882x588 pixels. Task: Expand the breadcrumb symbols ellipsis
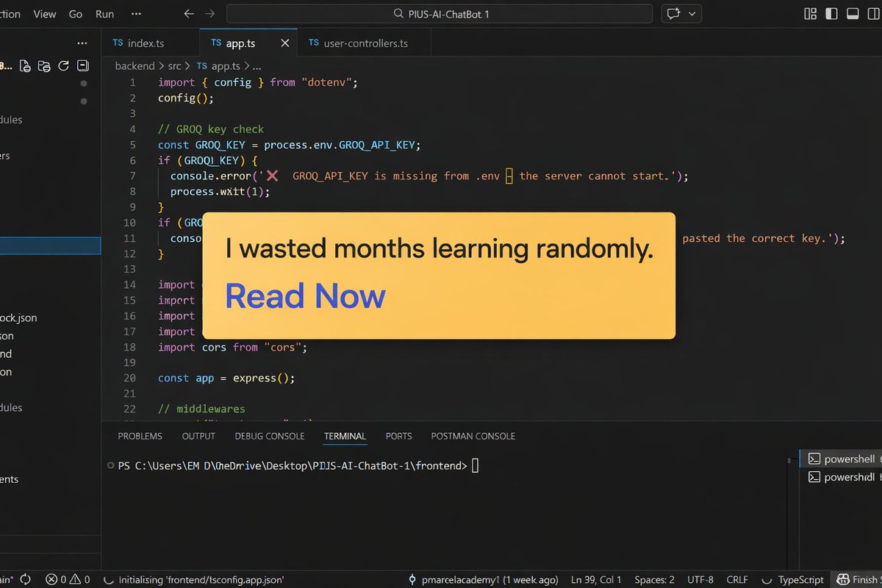tap(257, 66)
